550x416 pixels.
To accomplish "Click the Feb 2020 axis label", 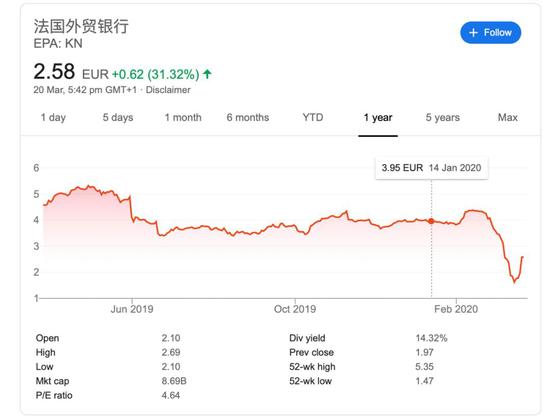I will click(x=456, y=309).
